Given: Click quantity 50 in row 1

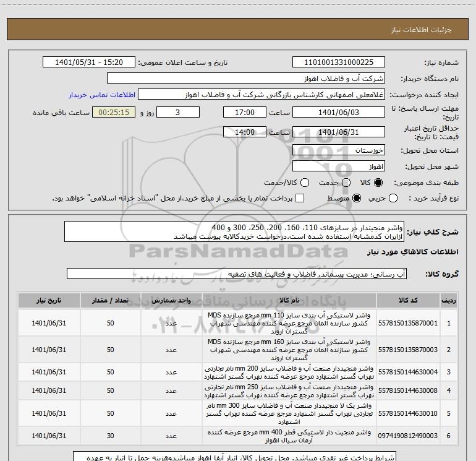Looking at the screenshot, I should click(111, 323).
